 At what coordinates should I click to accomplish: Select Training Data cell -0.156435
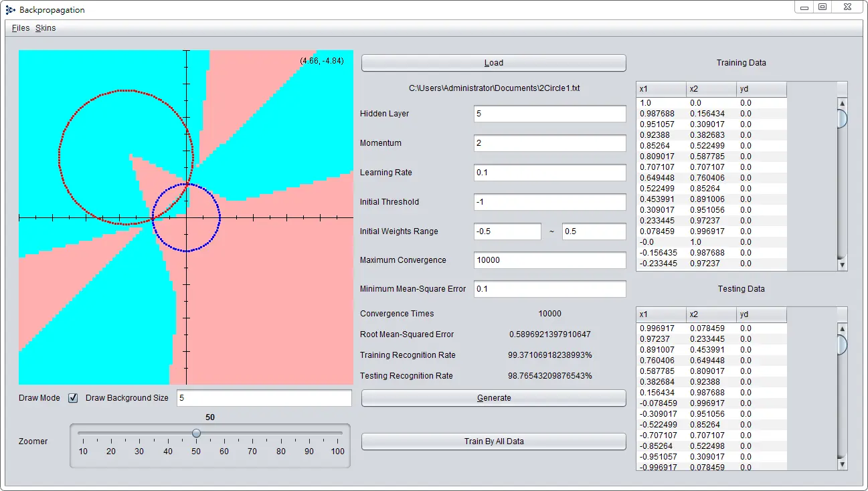point(661,253)
